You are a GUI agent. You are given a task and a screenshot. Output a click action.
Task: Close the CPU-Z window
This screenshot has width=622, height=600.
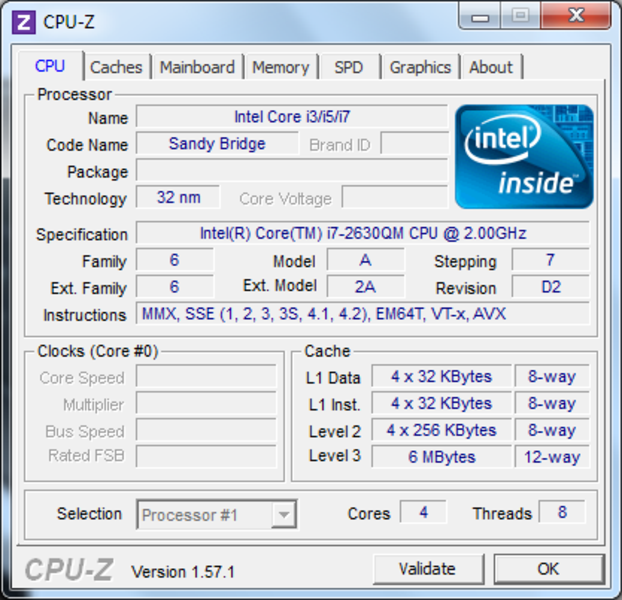576,16
